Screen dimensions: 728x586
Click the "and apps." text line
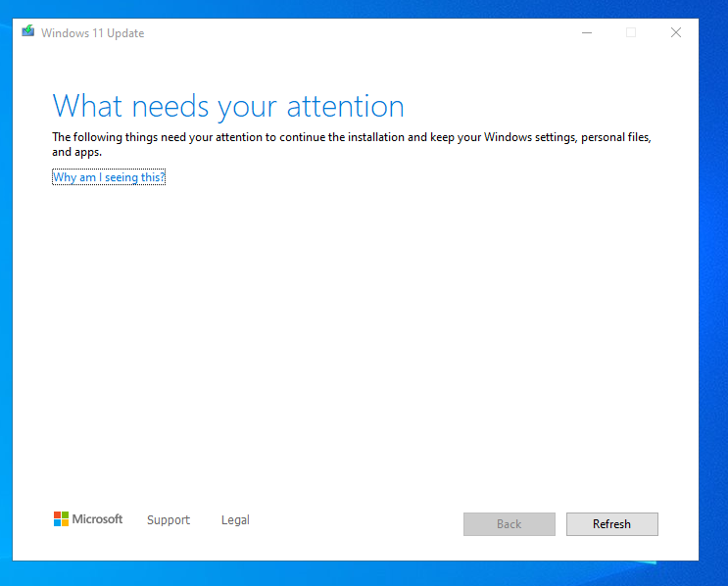point(76,152)
